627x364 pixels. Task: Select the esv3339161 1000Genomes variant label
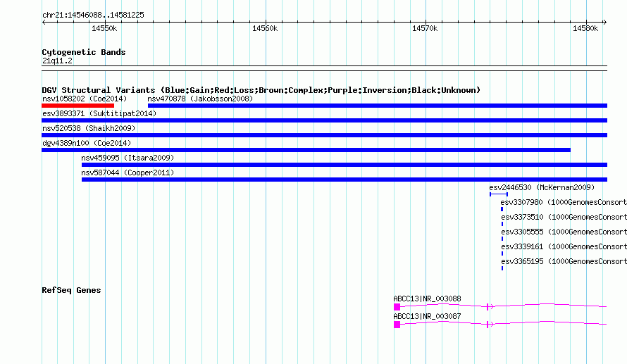coord(564,246)
